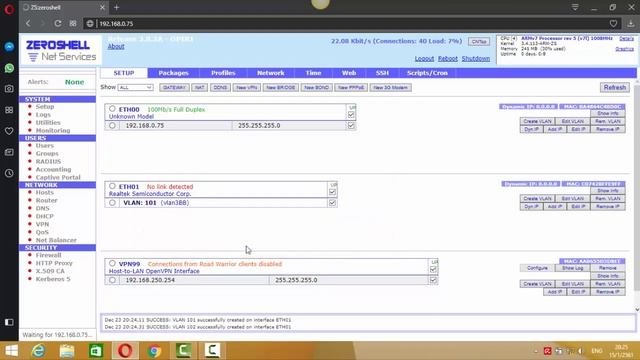Open the green Camtasia icon on taskbar
The image size is (640, 360).
click(x=183, y=351)
